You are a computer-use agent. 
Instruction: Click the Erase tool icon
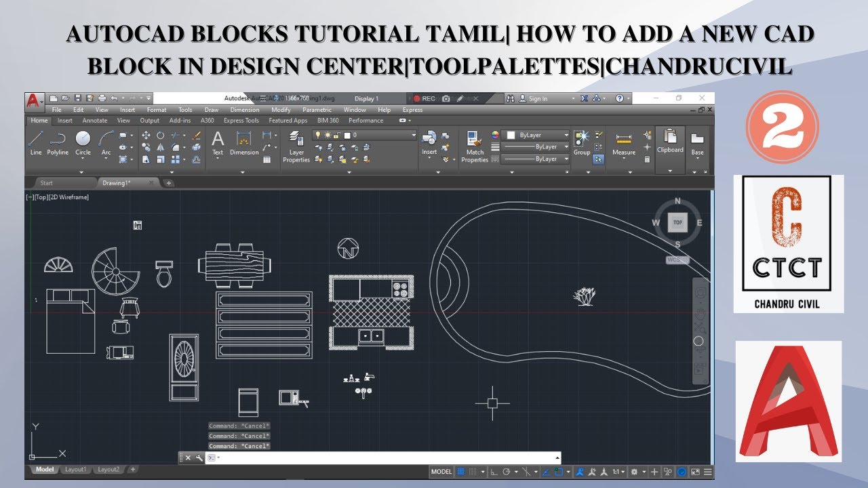[196, 135]
